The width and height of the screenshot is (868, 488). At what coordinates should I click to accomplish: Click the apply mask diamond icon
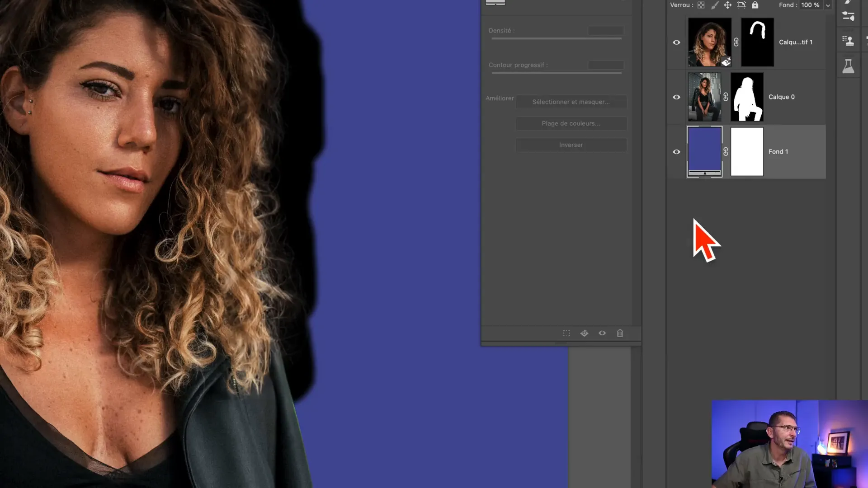coord(584,333)
